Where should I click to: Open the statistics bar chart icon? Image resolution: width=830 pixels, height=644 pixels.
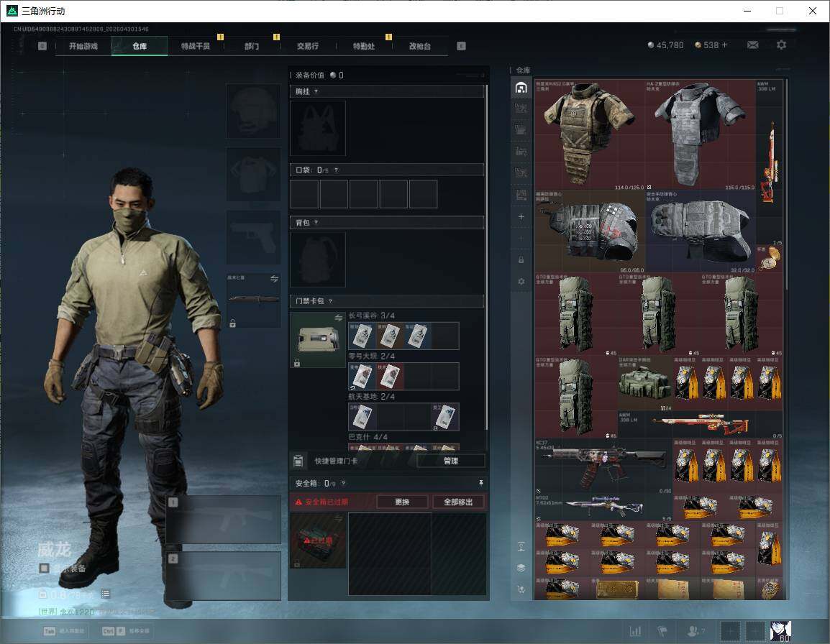coord(635,631)
